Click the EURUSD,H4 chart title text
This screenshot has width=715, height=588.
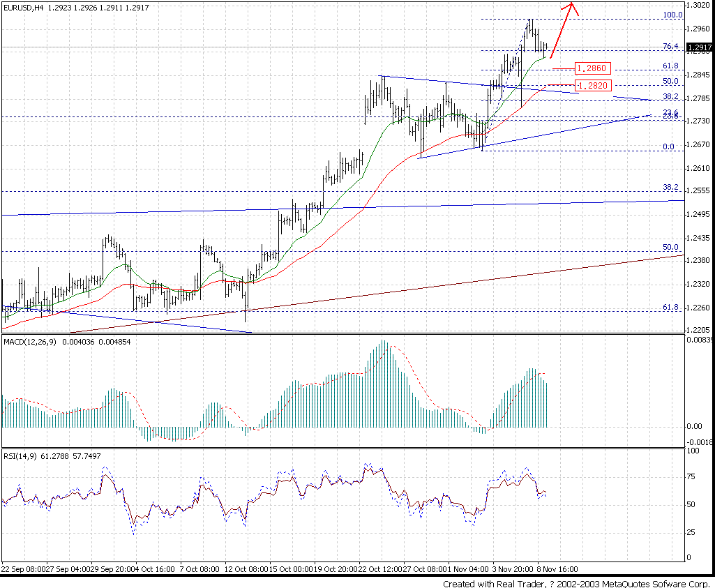click(23, 8)
